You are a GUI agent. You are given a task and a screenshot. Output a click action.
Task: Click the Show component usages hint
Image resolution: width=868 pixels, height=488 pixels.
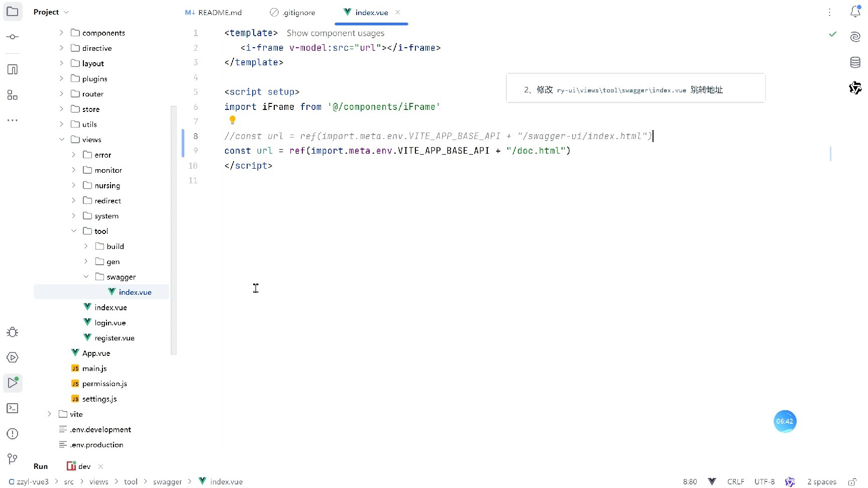[336, 33]
